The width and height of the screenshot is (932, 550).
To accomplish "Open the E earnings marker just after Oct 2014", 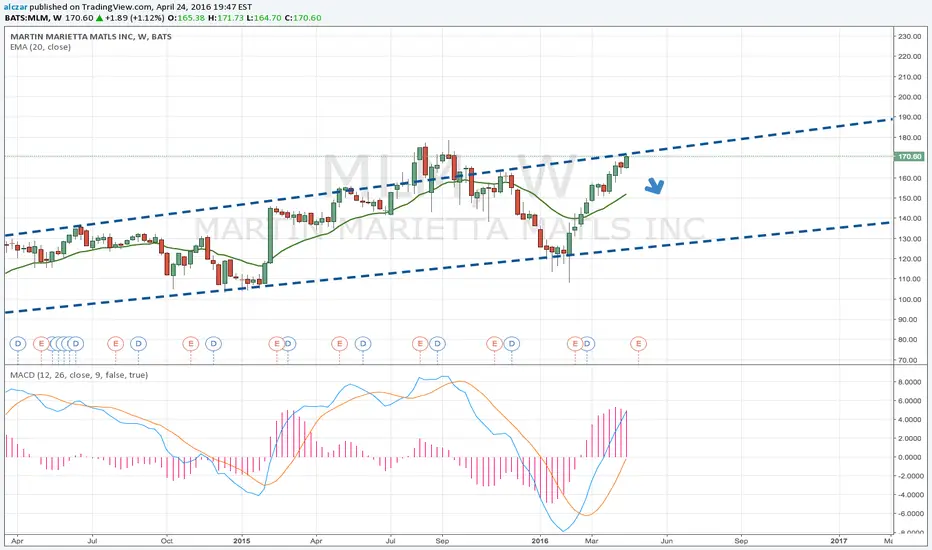I will click(190, 344).
